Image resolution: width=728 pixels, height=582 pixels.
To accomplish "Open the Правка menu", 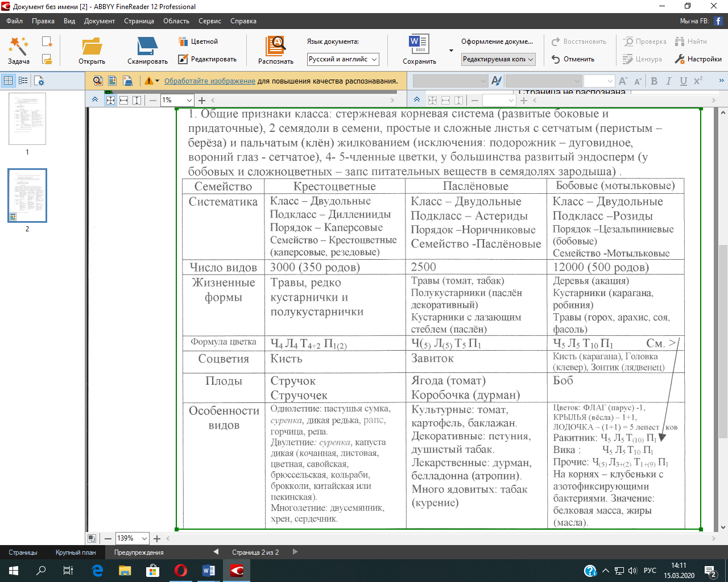I will point(43,21).
